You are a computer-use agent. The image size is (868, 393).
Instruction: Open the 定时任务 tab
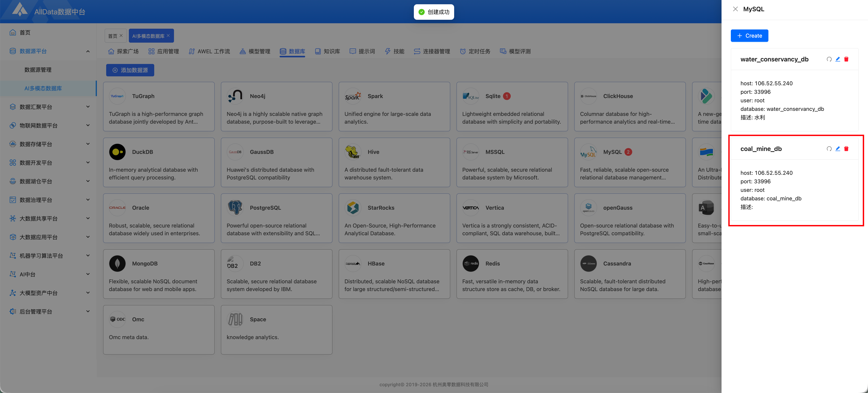(x=475, y=51)
